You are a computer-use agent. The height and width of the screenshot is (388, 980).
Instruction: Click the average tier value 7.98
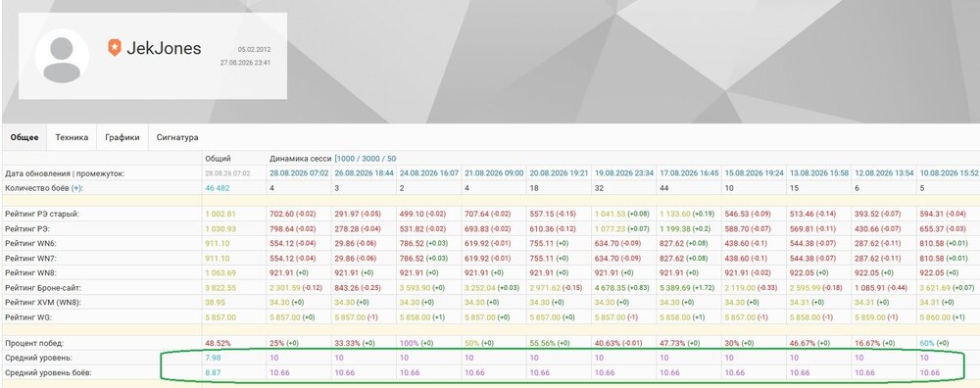pos(213,358)
